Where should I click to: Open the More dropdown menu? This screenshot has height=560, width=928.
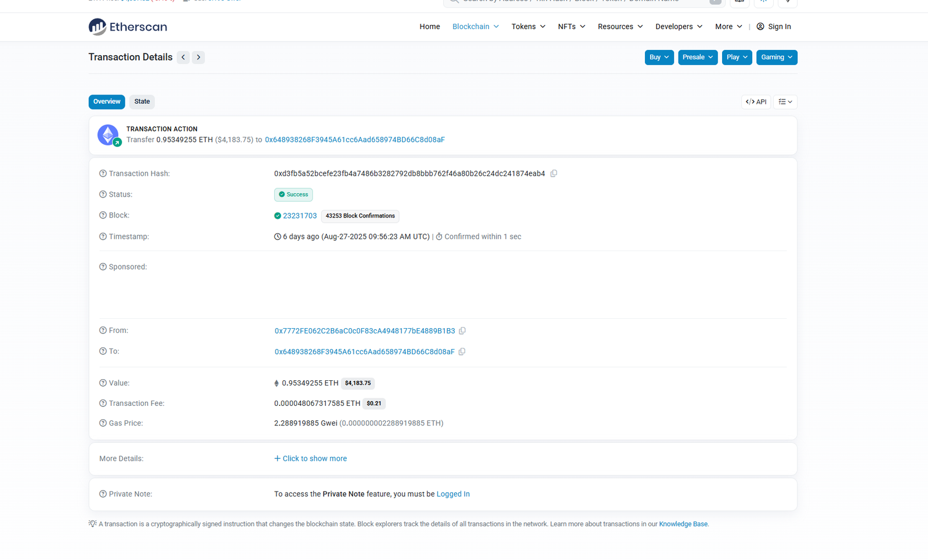point(728,27)
